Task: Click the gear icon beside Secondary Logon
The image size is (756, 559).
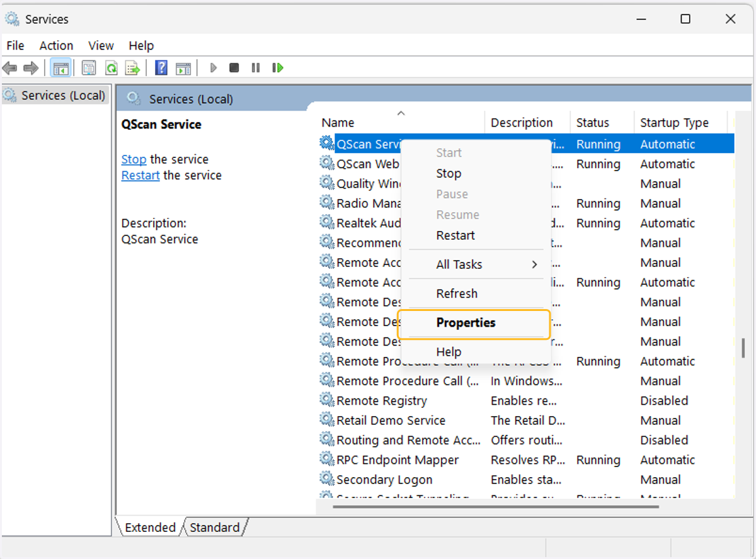Action: click(326, 478)
